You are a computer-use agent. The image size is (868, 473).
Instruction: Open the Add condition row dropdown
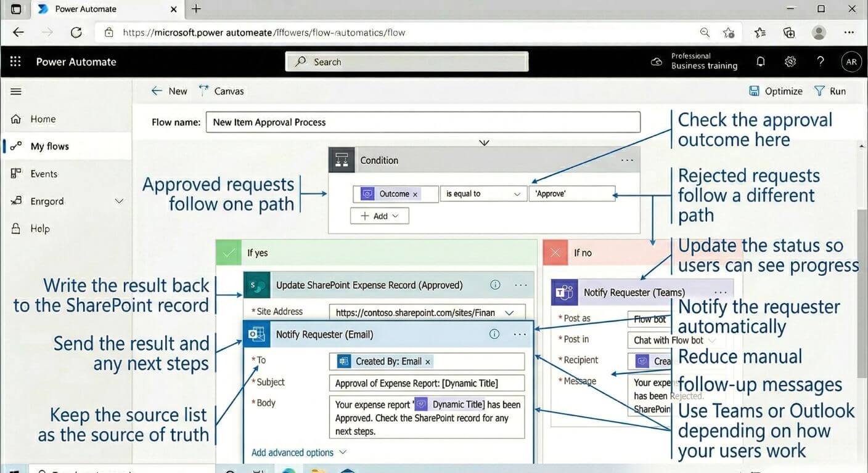(x=380, y=216)
